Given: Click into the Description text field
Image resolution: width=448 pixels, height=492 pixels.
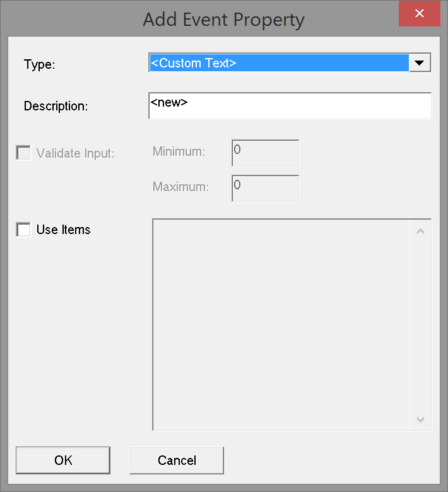Looking at the screenshot, I should pos(290,106).
